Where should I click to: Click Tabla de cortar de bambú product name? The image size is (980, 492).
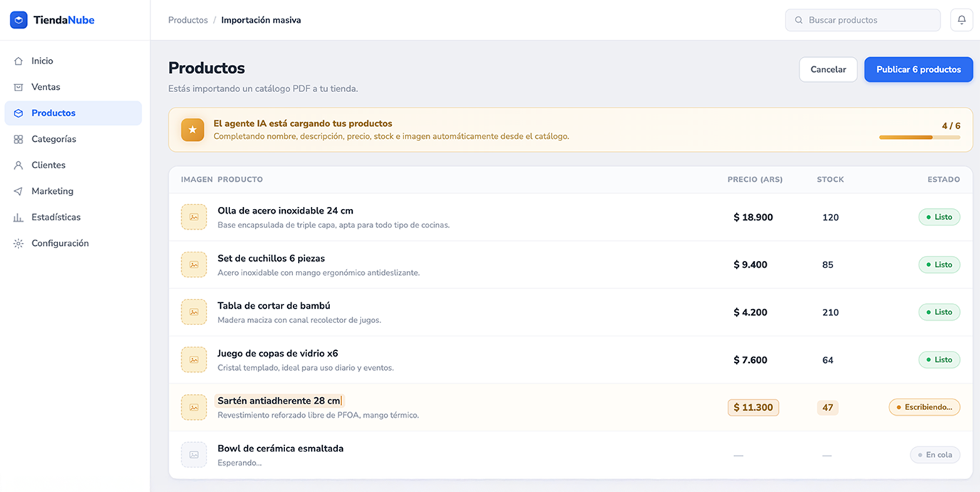click(274, 306)
